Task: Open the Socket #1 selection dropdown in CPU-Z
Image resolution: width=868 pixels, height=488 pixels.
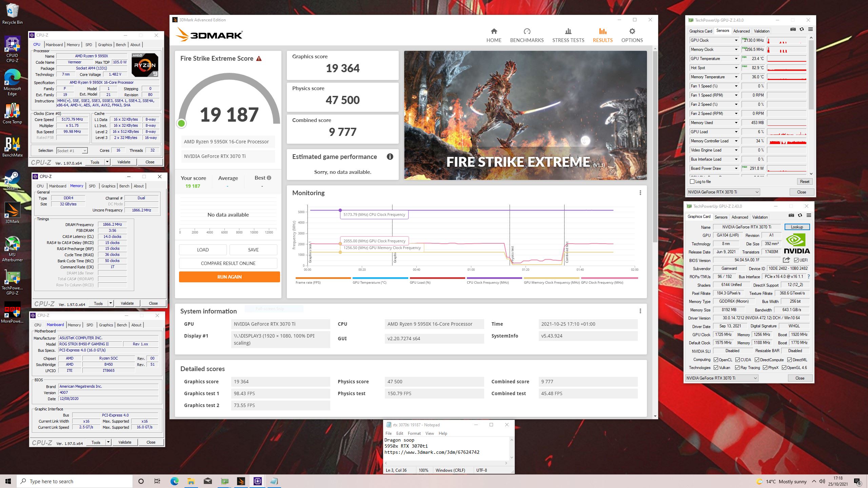Action: [x=72, y=150]
